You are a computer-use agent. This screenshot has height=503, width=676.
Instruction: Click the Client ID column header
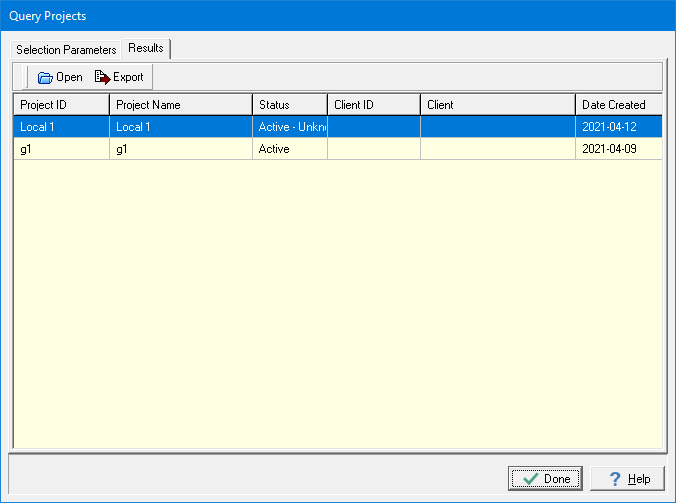coord(373,105)
